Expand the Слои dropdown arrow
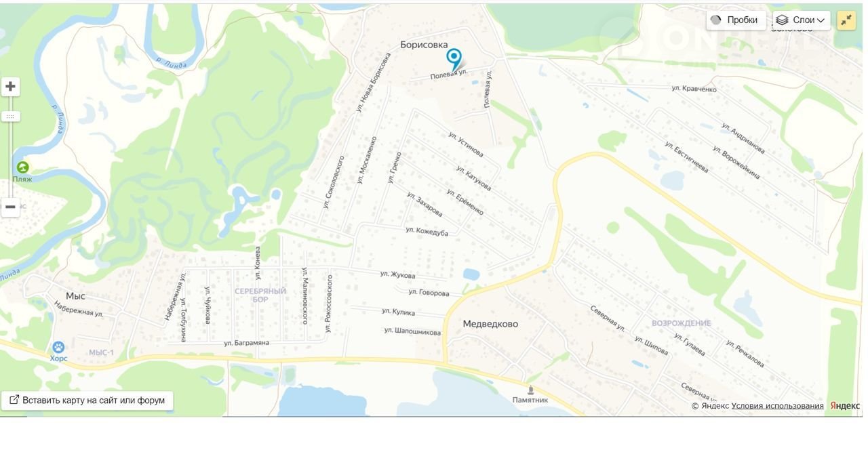This screenshot has width=868, height=454. click(821, 20)
